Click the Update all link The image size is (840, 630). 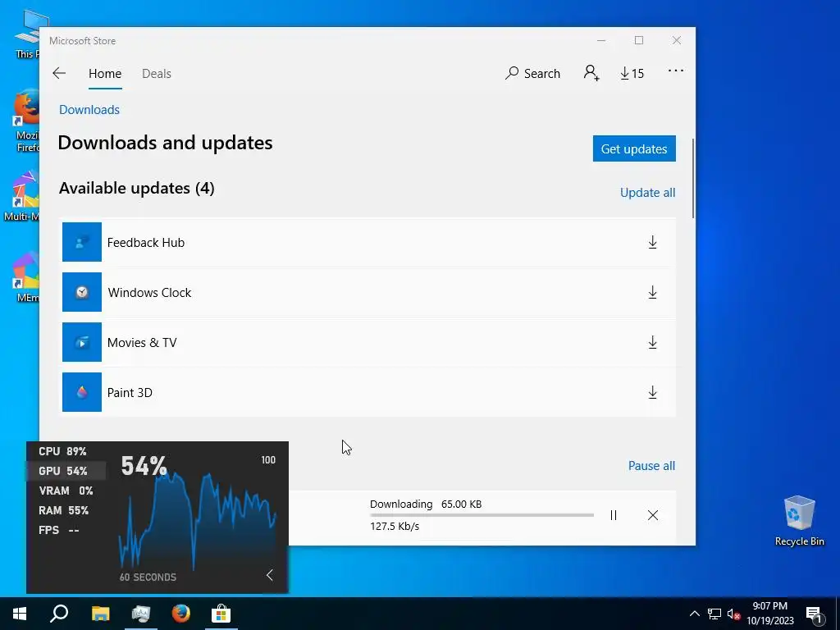(648, 192)
